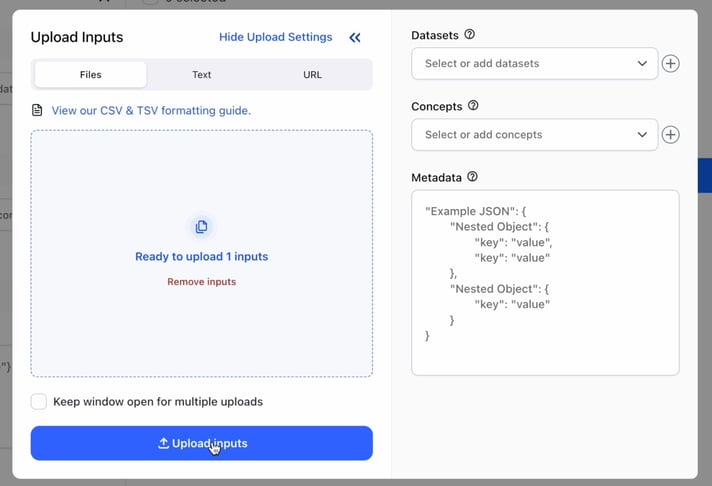Click the Metadata help question icon
Image resolution: width=712 pixels, height=486 pixels.
pos(472,177)
